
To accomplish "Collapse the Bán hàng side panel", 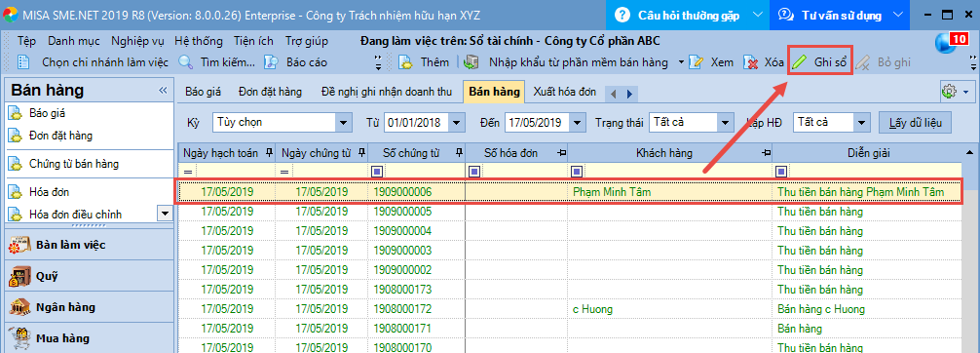I will tap(163, 91).
